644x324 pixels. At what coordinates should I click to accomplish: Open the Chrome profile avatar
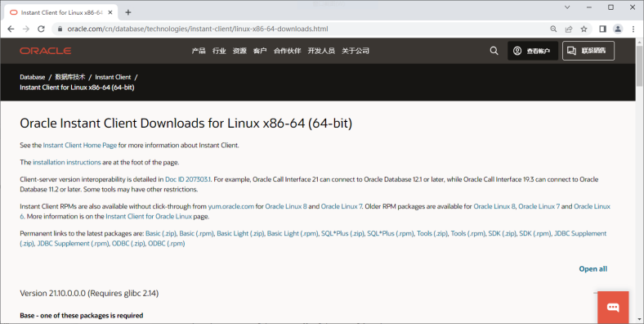coord(618,29)
